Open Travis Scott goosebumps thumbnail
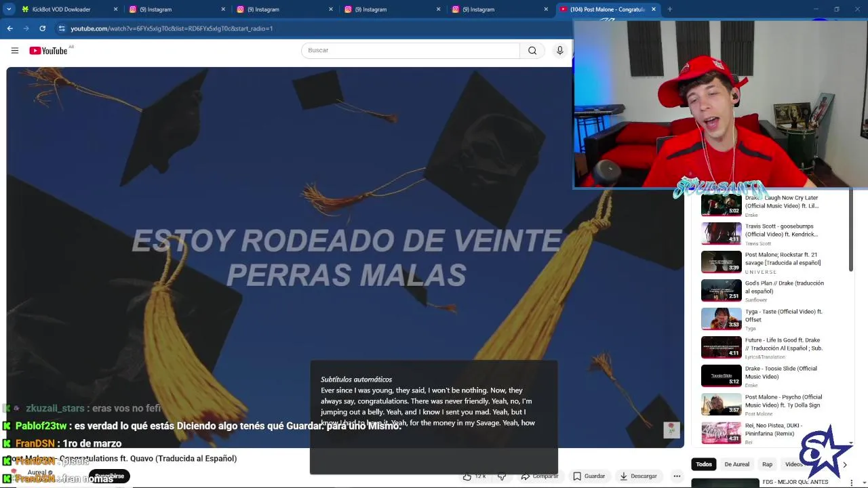 [721, 233]
